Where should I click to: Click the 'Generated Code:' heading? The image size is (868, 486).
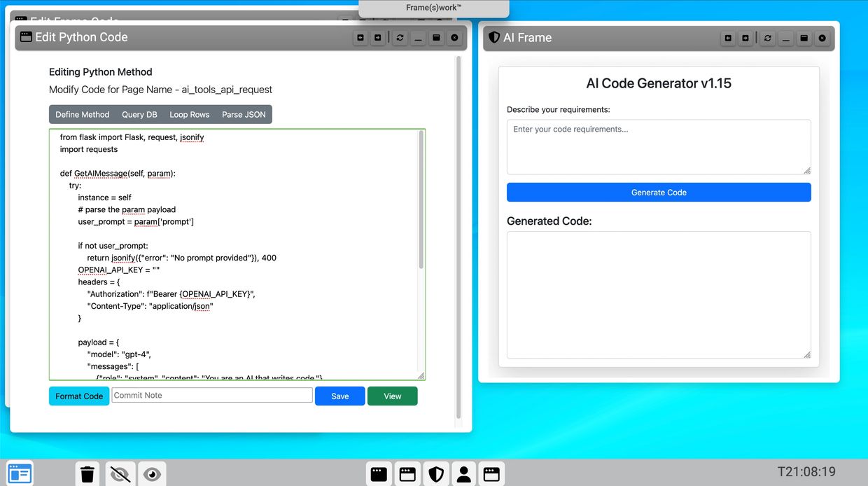pos(549,221)
